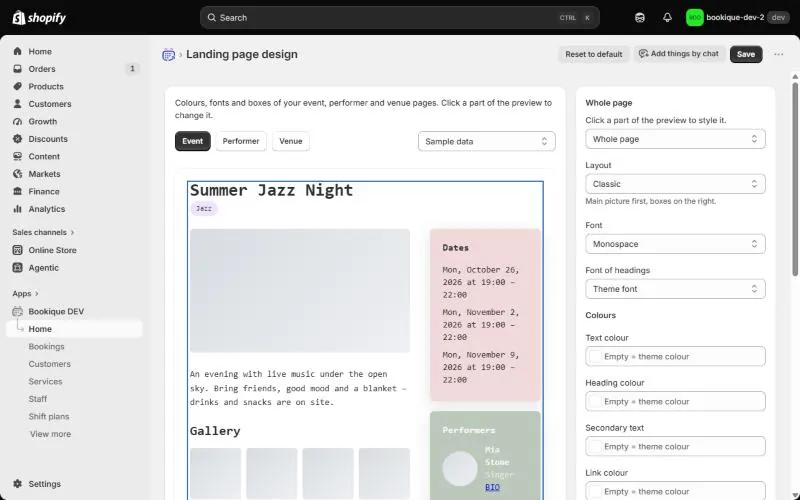Click the search magnifier icon
This screenshot has width=800, height=500.
[x=211, y=18]
